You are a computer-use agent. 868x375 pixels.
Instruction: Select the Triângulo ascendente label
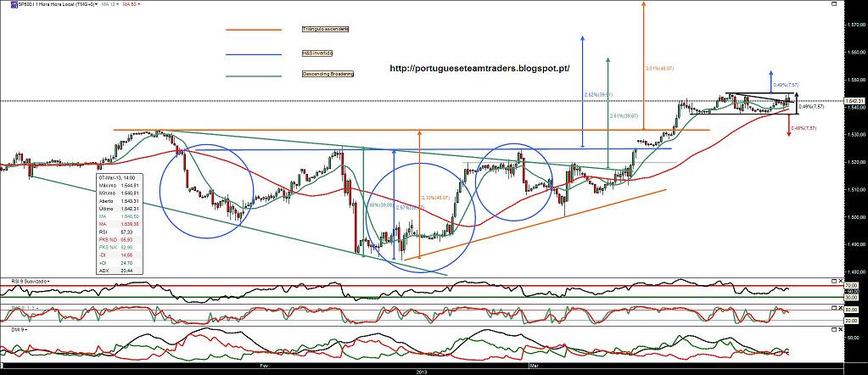(x=326, y=28)
